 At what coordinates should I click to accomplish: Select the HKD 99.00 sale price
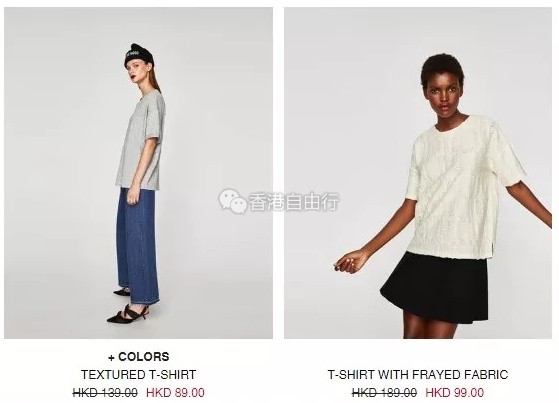point(455,393)
